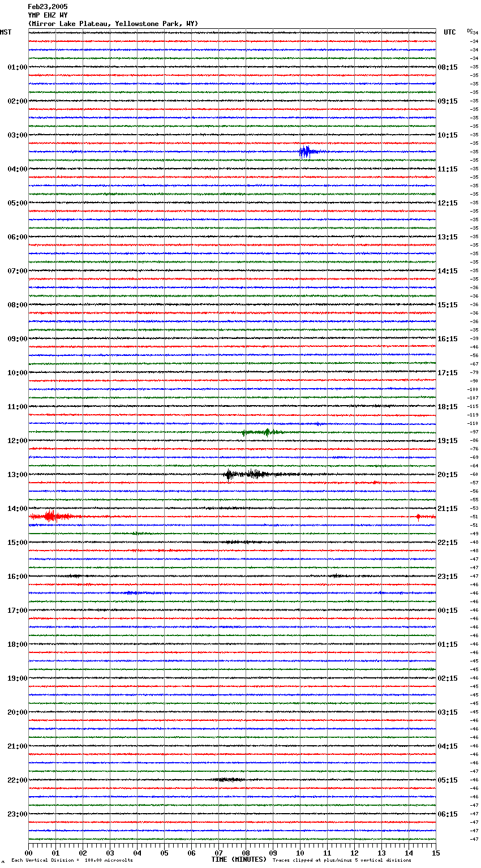Select the 23:00 MST hour label

(18, 814)
